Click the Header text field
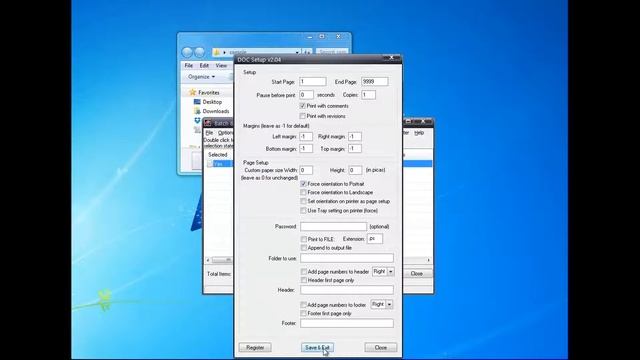Viewport: 640px width, 360px height. (x=347, y=290)
